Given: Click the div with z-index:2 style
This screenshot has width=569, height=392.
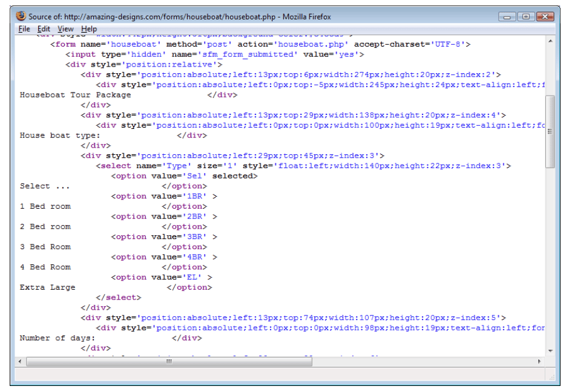Looking at the screenshot, I should tap(291, 75).
